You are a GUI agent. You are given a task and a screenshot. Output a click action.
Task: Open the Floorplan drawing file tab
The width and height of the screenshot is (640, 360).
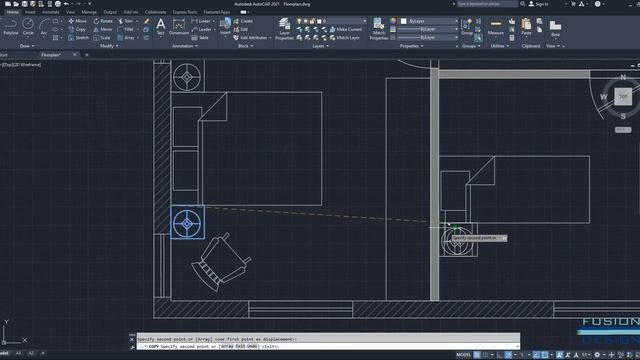(51, 55)
